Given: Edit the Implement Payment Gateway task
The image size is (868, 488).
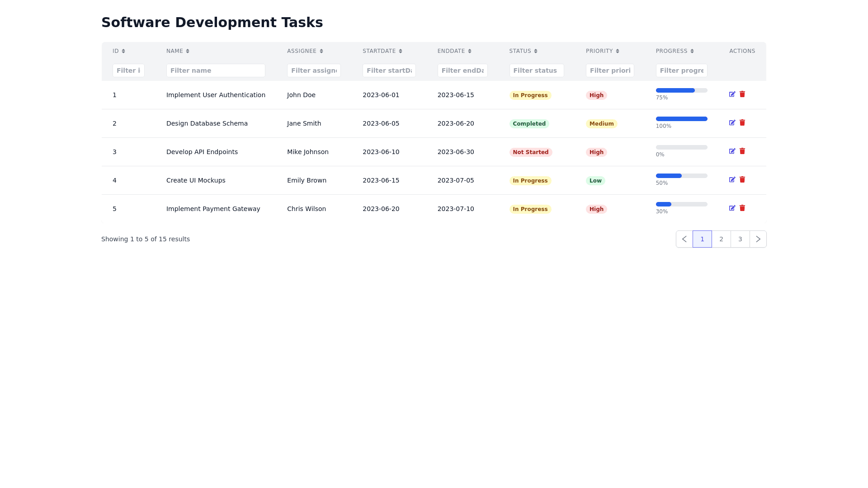Looking at the screenshot, I should [x=732, y=208].
